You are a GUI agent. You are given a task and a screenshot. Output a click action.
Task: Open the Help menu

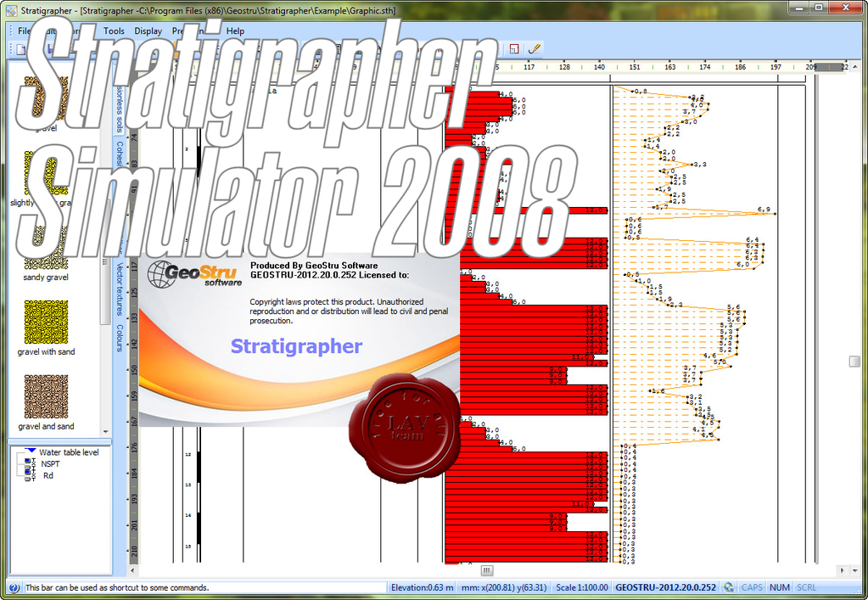point(235,31)
